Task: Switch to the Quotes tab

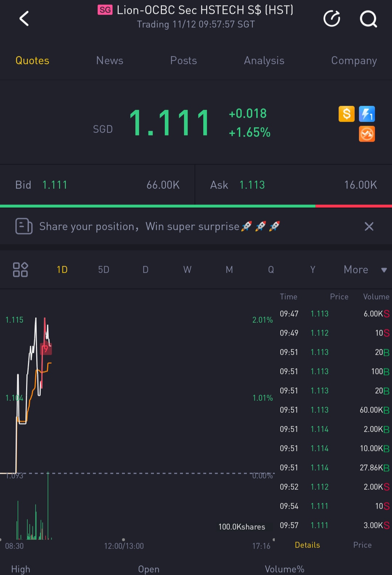Action: (x=32, y=61)
